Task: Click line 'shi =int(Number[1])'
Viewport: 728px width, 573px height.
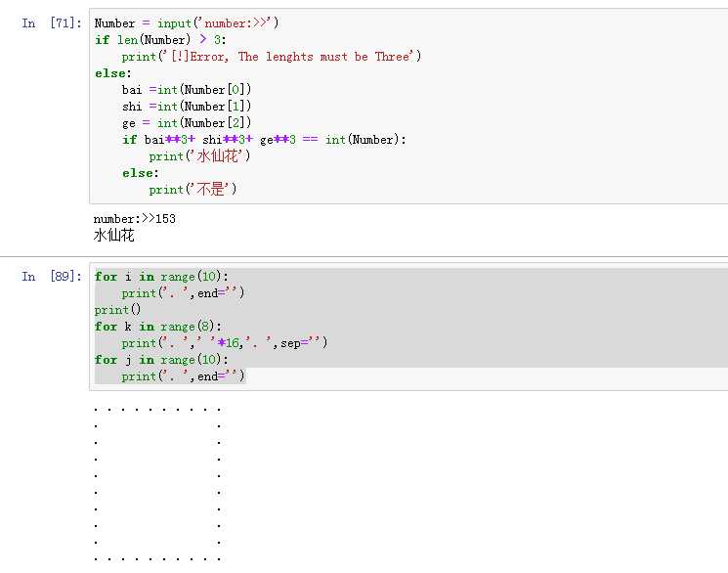Action: [187, 107]
